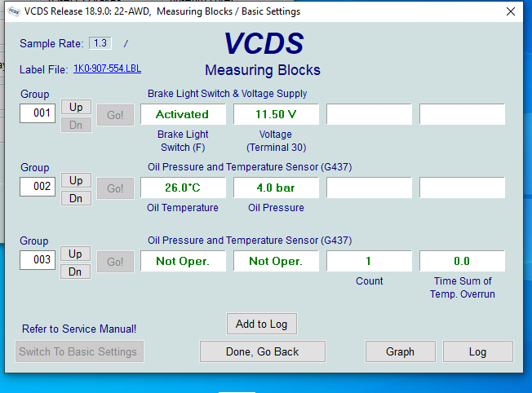
Task: Raise Group 003 using its Up button
Action: 75,254
